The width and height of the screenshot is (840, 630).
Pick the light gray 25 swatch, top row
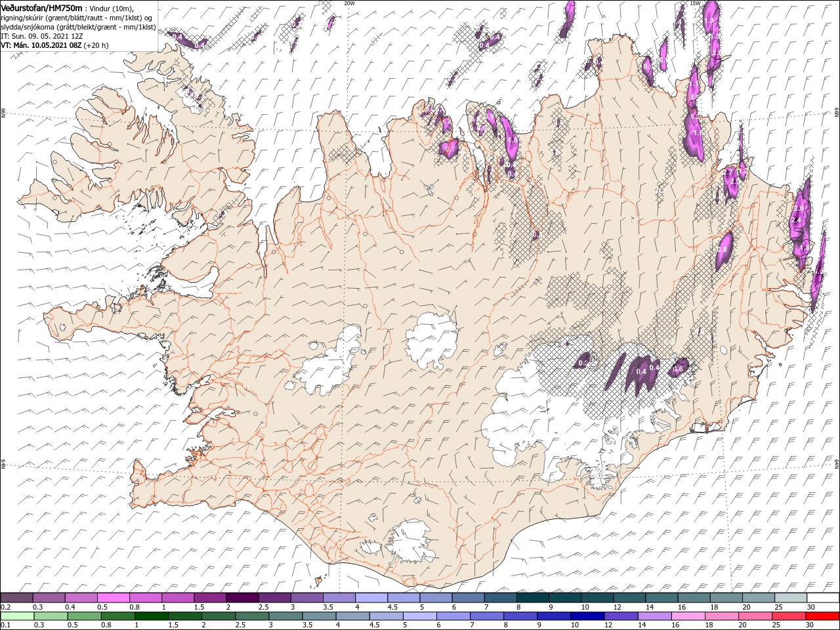[x=790, y=598]
